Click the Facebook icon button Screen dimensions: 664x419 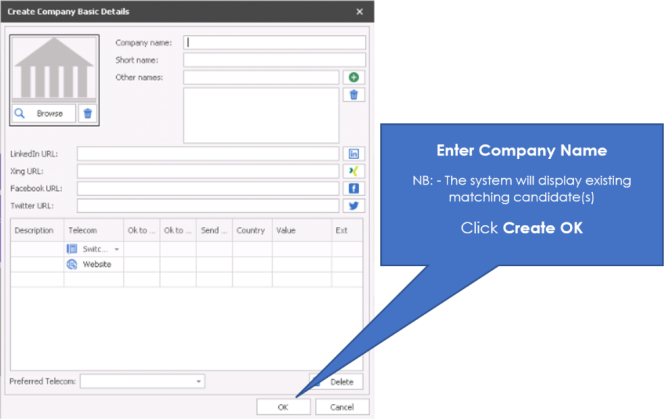(353, 188)
